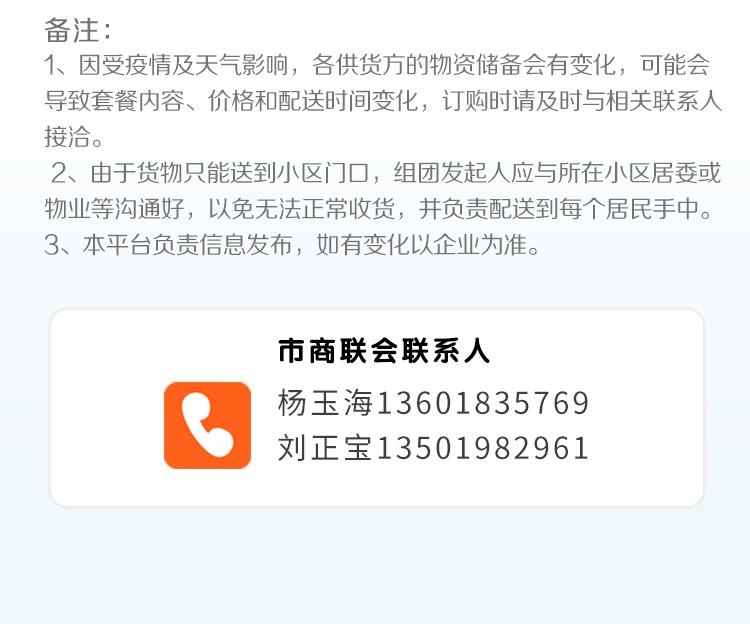Select contact name 杨玉海

tap(325, 403)
